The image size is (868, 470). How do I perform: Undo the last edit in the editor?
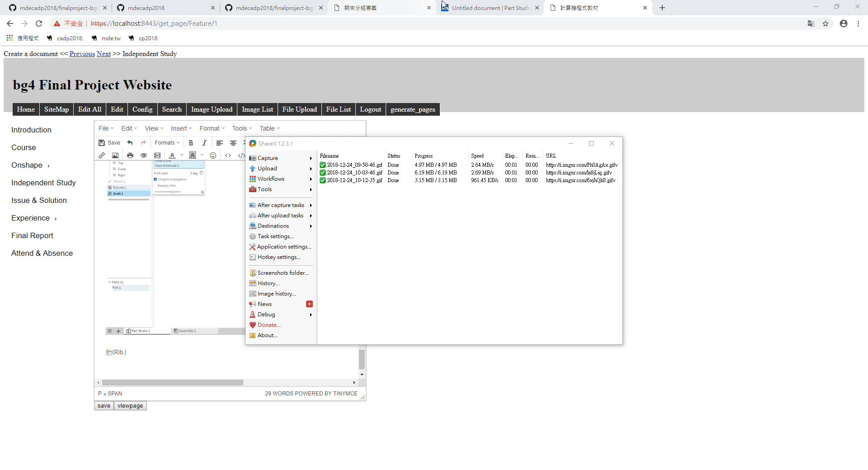click(130, 143)
